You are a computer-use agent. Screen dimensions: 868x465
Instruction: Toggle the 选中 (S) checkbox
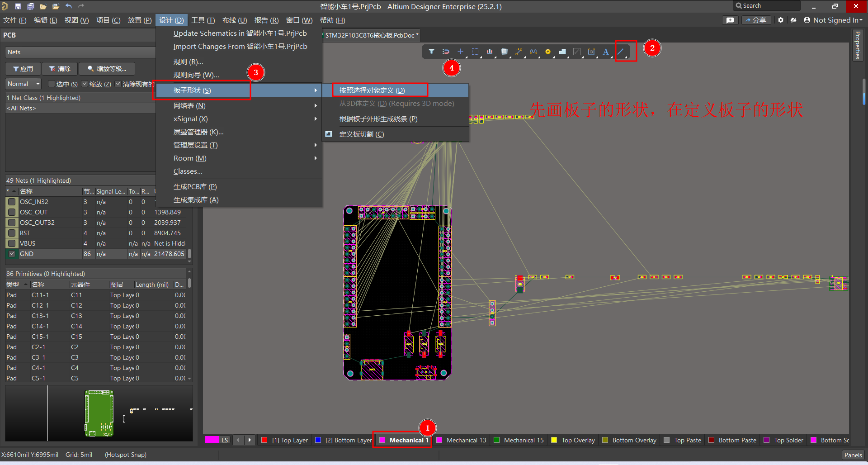point(52,84)
